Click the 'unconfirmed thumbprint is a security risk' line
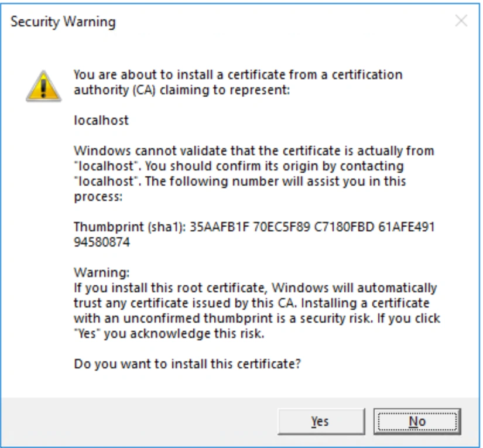 click(x=257, y=318)
